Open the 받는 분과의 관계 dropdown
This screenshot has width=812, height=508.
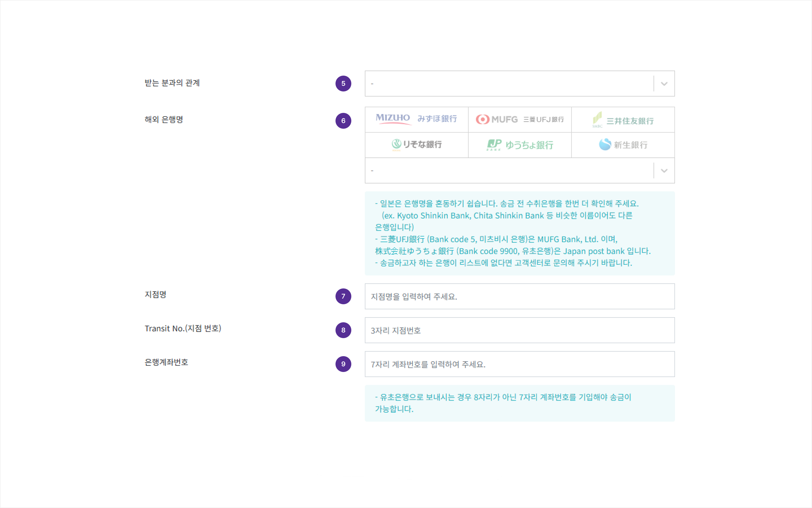point(520,83)
